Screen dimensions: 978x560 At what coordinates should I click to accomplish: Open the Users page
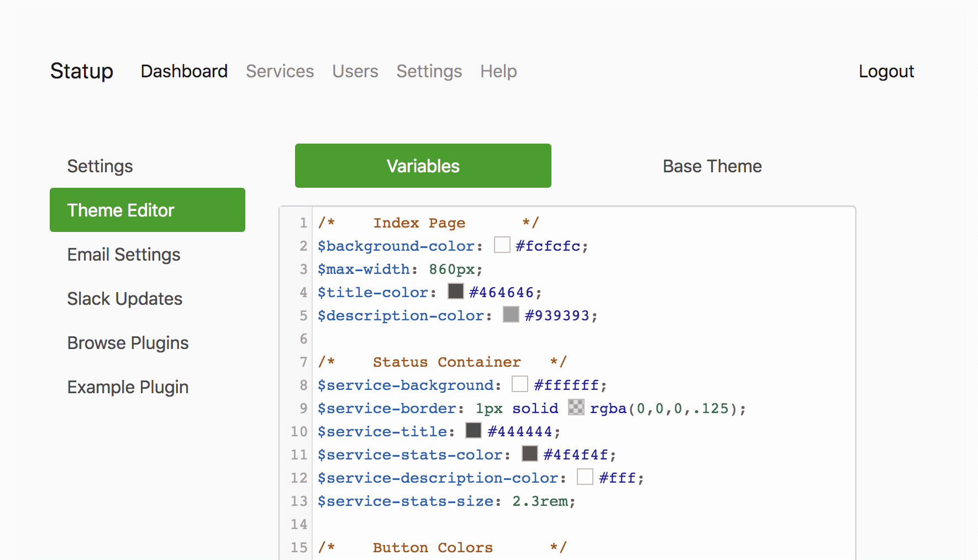(355, 71)
